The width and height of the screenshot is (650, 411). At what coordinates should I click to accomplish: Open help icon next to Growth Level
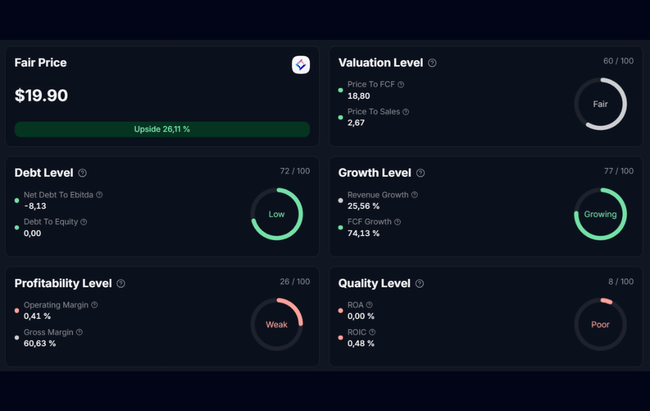click(420, 173)
